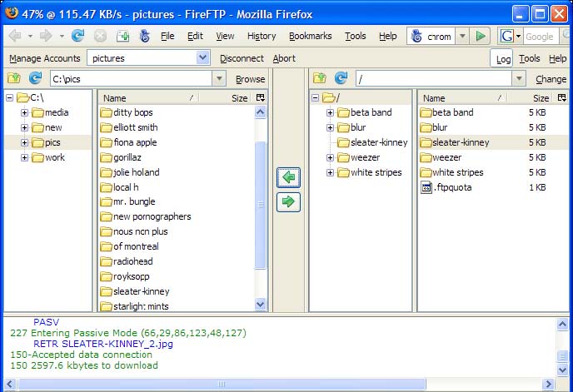Click the FireFTP toolbar icon beside File

point(145,36)
